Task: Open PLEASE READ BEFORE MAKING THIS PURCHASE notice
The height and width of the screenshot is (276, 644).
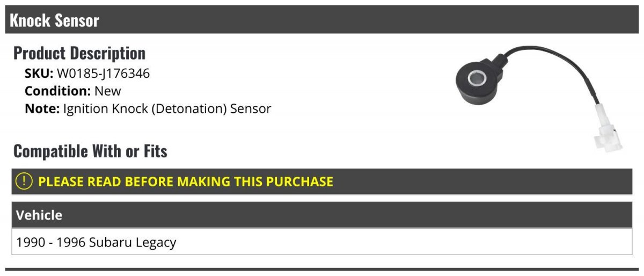Action: pyautogui.click(x=186, y=181)
